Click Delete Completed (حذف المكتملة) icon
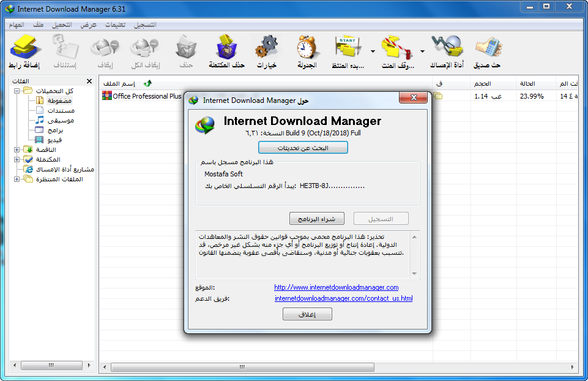588x381 pixels. pyautogui.click(x=226, y=51)
